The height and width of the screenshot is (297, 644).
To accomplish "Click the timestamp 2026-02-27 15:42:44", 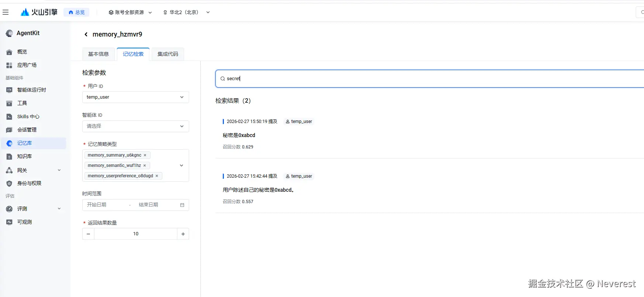I will tap(247, 176).
